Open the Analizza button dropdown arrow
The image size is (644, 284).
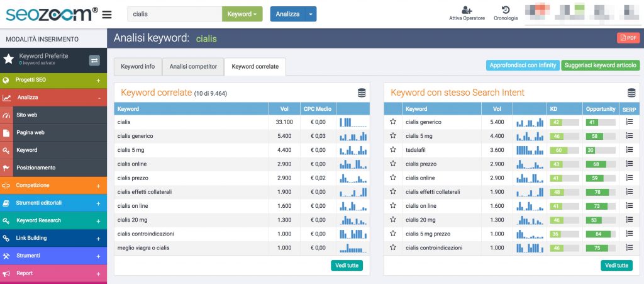pyautogui.click(x=311, y=14)
